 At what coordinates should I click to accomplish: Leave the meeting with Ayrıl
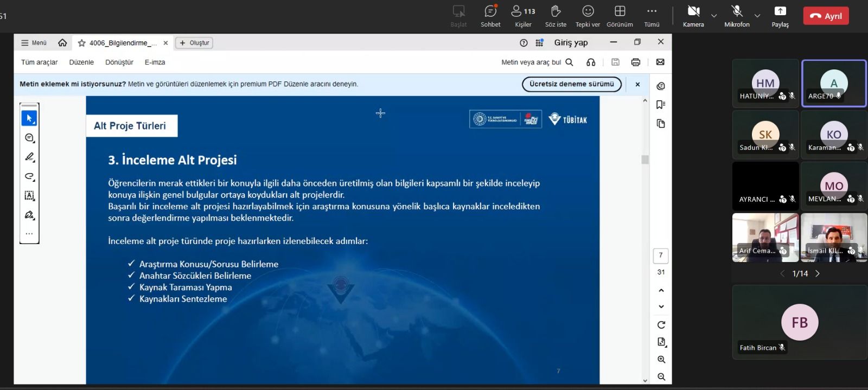tap(826, 16)
